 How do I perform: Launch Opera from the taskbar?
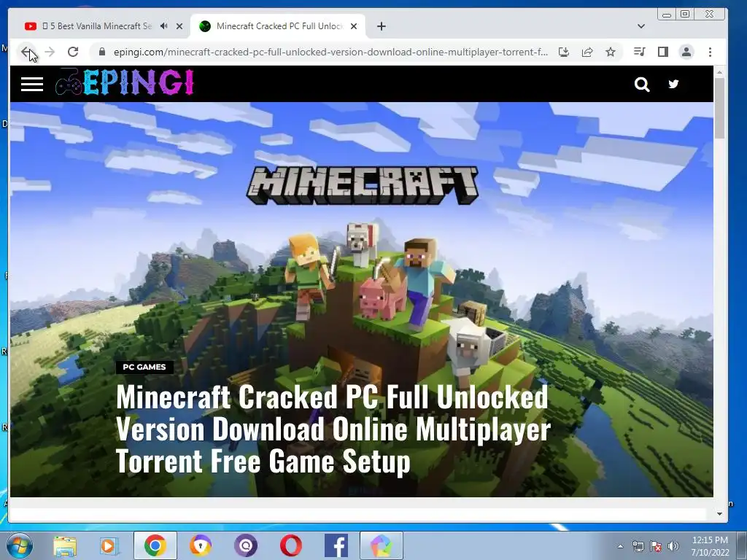290,545
